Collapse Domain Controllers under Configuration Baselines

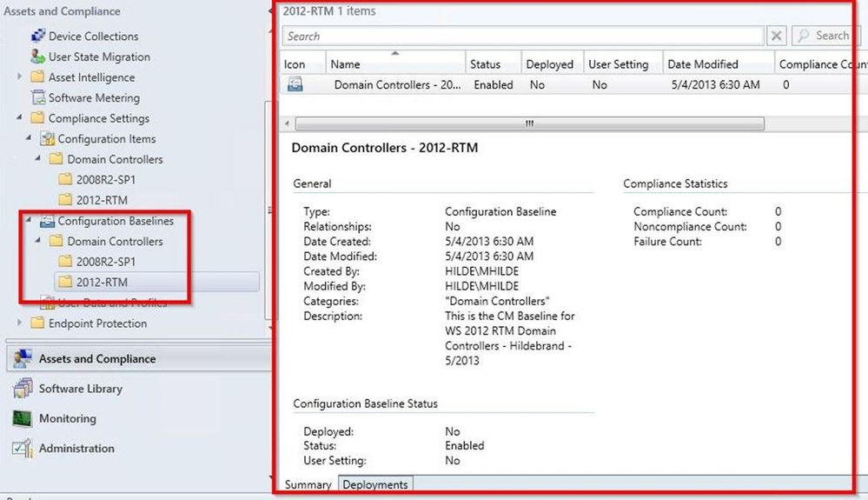pos(38,240)
